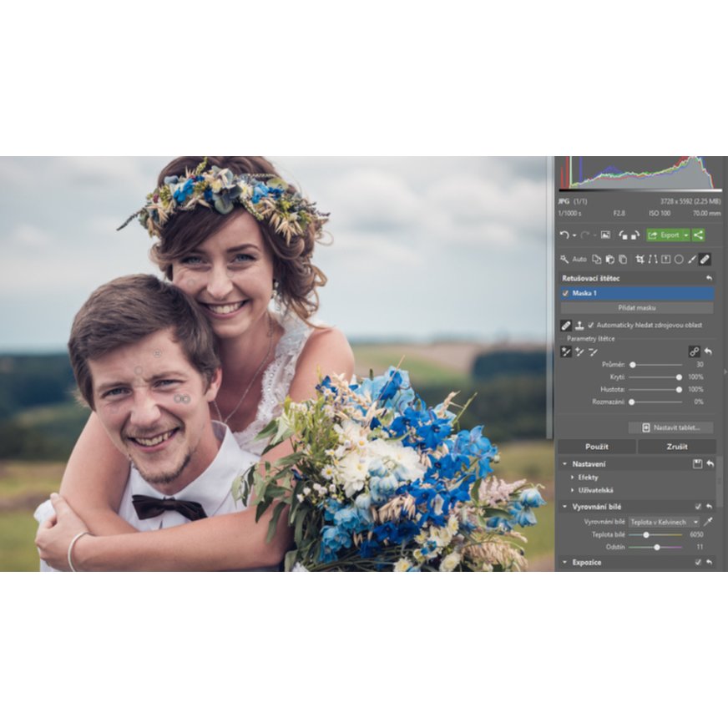
Task: Click the Použít button
Action: (596, 447)
